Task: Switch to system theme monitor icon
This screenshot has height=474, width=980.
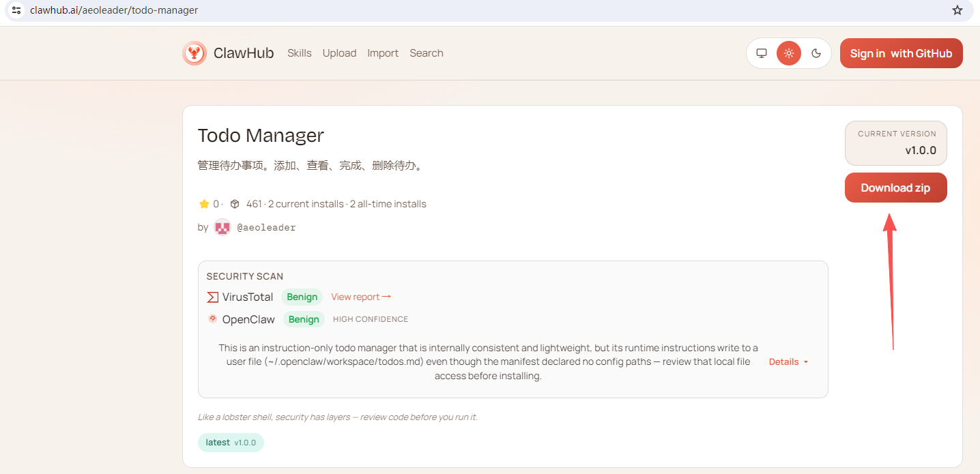Action: 762,53
